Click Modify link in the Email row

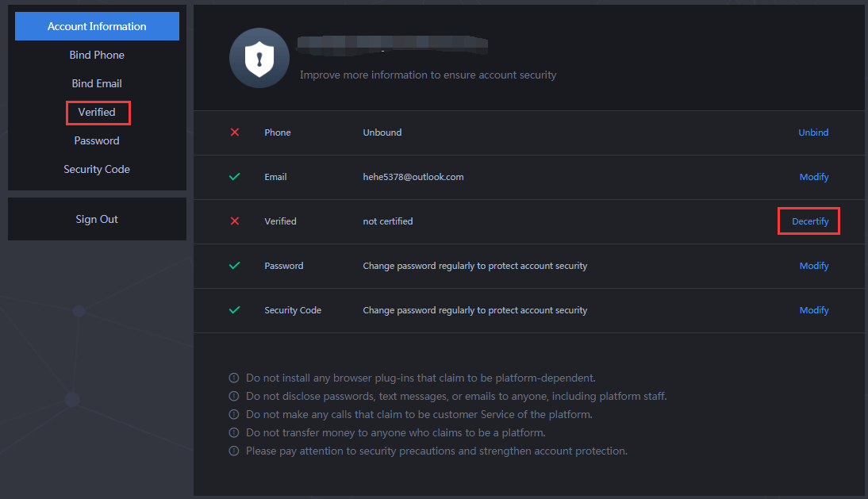click(x=814, y=177)
